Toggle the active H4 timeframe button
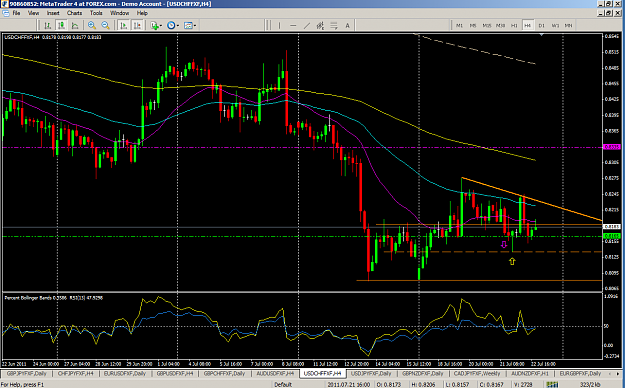 point(528,26)
